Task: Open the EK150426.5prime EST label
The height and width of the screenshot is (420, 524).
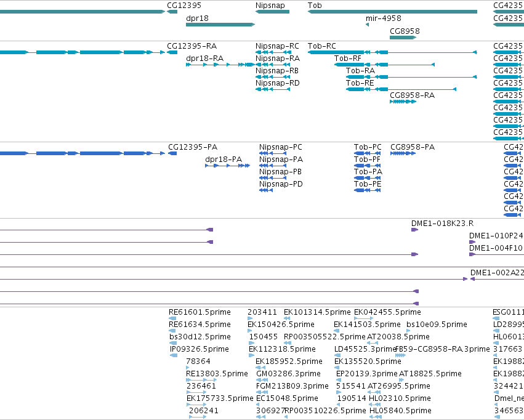Action: 281,325
